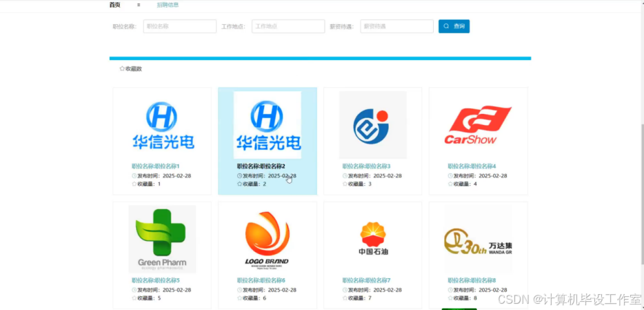
Task: Click the clock icon on 职位名称8 card
Action: pyautogui.click(x=450, y=290)
